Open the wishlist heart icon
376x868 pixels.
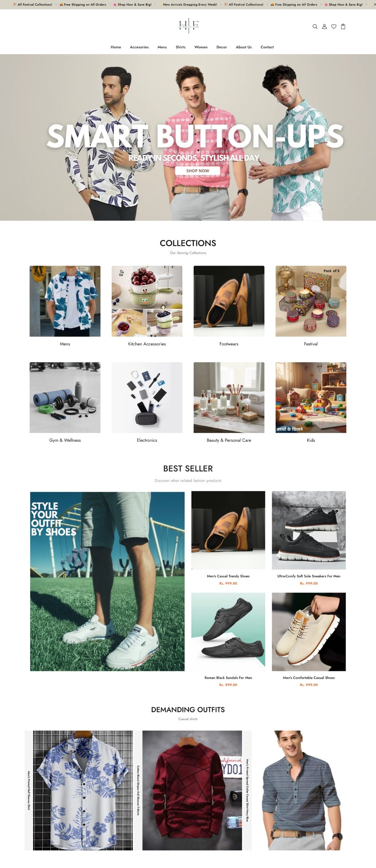[334, 26]
